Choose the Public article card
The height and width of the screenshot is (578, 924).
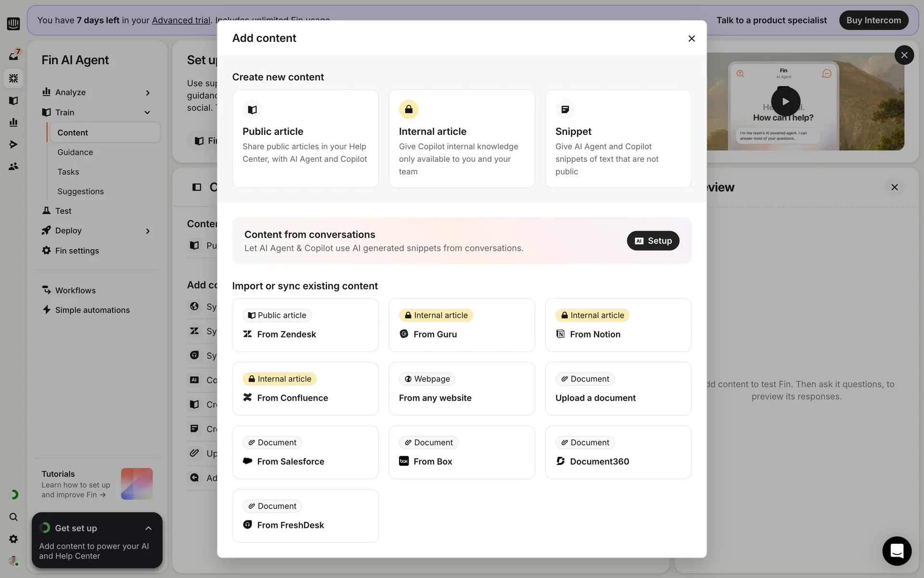click(x=305, y=139)
